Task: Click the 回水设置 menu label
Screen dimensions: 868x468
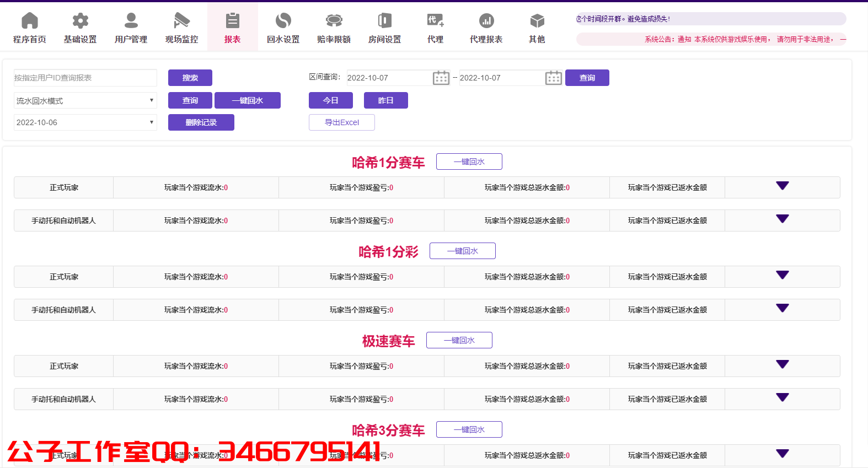Action: (283, 40)
